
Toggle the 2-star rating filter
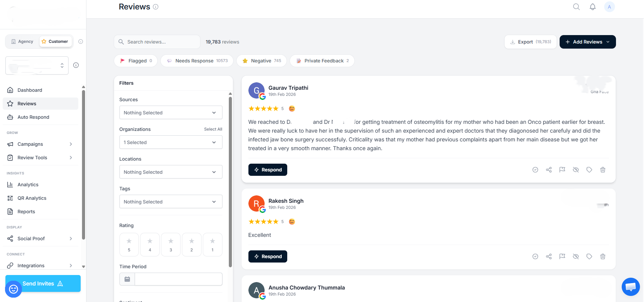click(x=192, y=245)
